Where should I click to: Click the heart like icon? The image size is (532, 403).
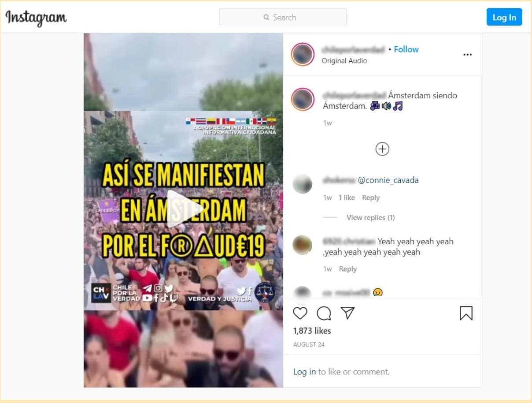(x=300, y=313)
